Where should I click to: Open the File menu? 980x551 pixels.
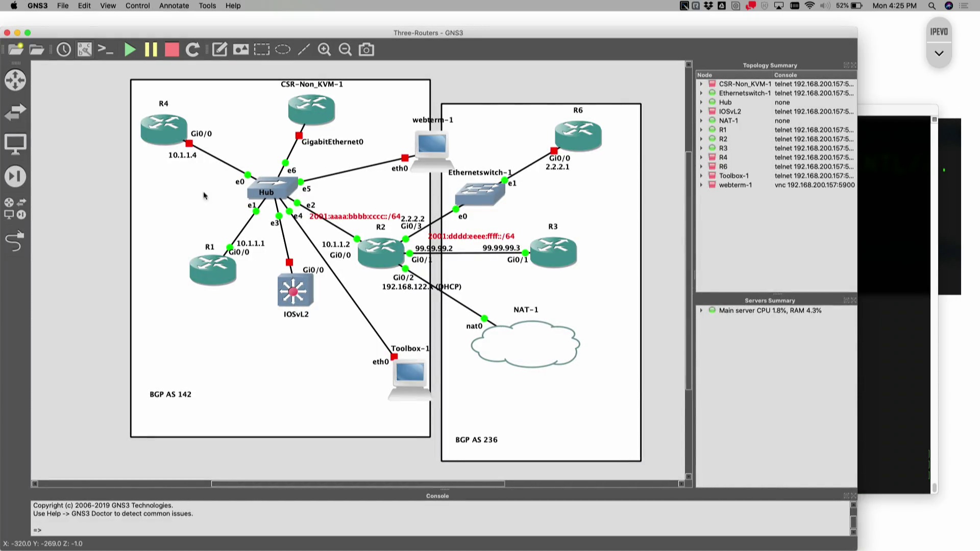click(63, 6)
